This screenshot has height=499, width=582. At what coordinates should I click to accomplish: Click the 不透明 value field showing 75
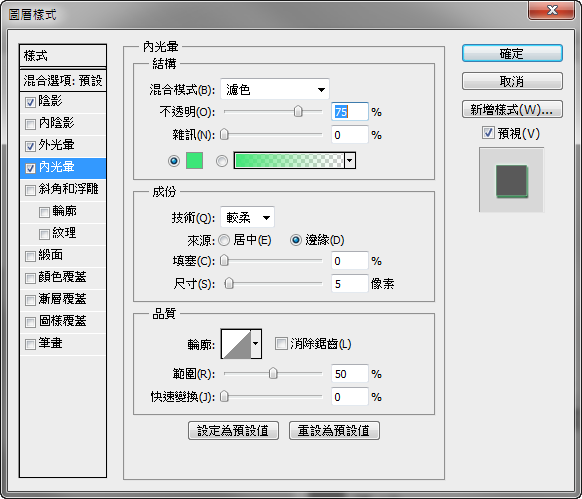point(350,111)
